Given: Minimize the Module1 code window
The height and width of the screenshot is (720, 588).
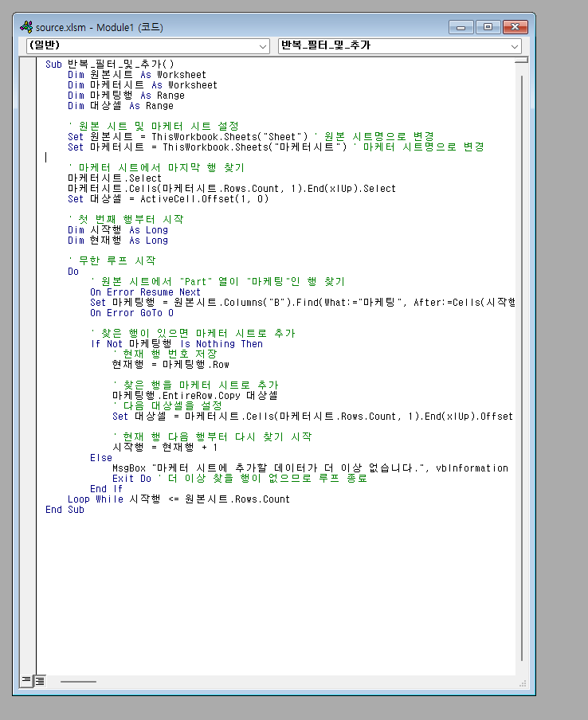Looking at the screenshot, I should (x=461, y=27).
